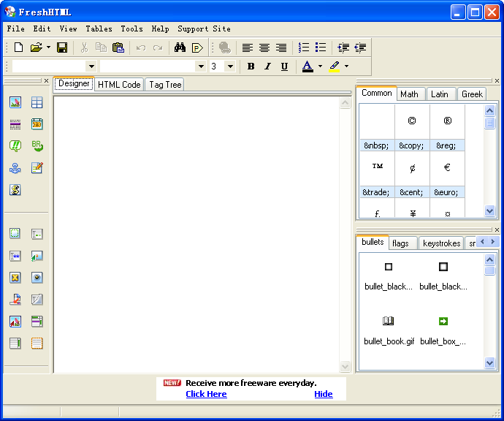Decrease indent of paragraph
The width and height of the screenshot is (504, 421).
tap(360, 48)
